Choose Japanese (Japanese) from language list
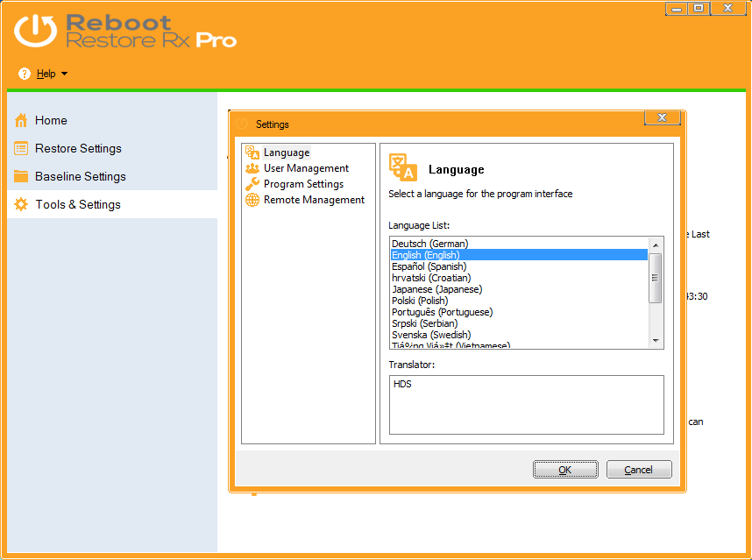This screenshot has width=752, height=560. (519, 289)
